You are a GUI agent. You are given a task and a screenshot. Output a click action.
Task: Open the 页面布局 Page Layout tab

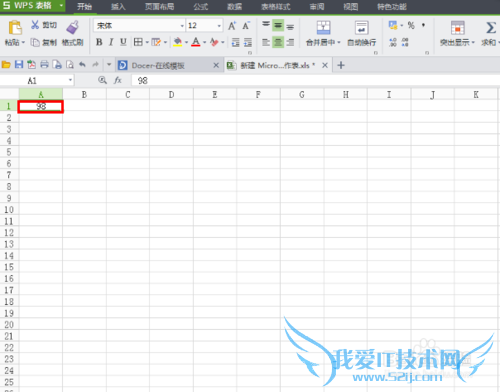tap(159, 7)
